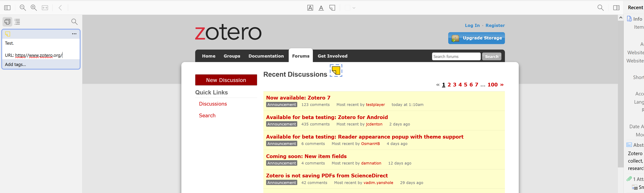Expand the Info section in item pane
Image resolution: width=644 pixels, height=193 pixels.
(x=635, y=19)
